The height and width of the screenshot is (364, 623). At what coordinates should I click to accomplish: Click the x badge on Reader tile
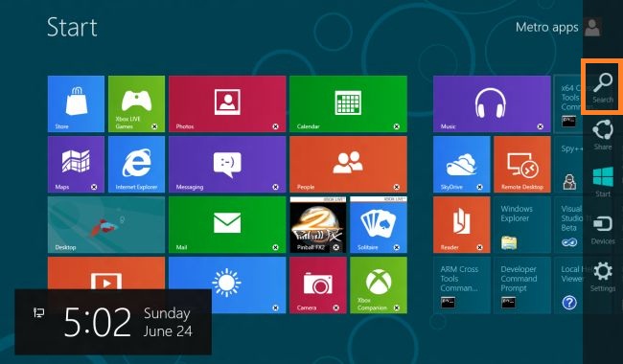480,247
